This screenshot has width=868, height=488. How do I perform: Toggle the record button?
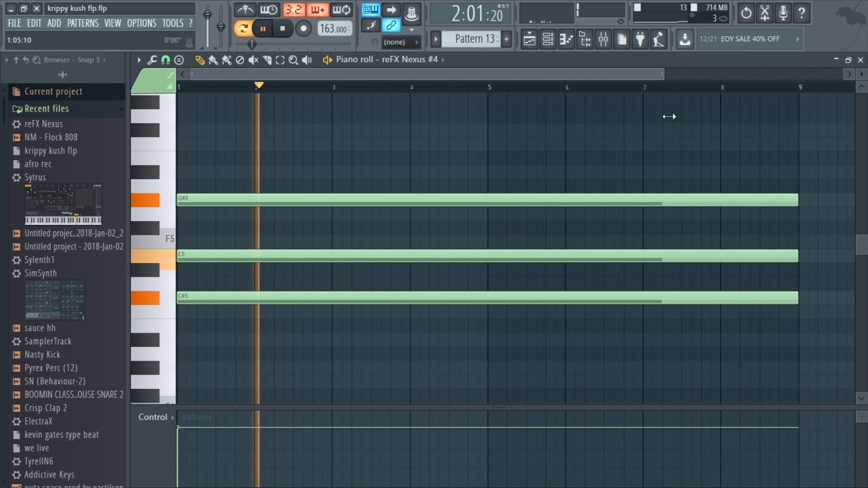coord(303,28)
